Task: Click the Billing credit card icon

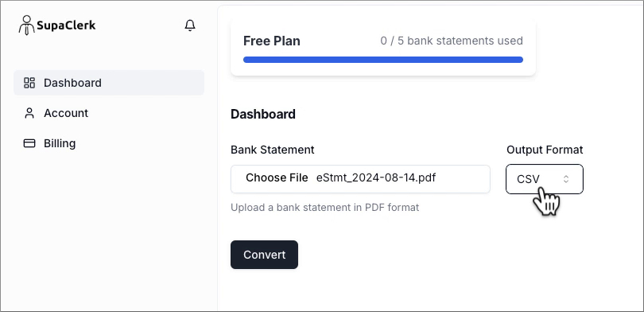Action: click(x=29, y=143)
